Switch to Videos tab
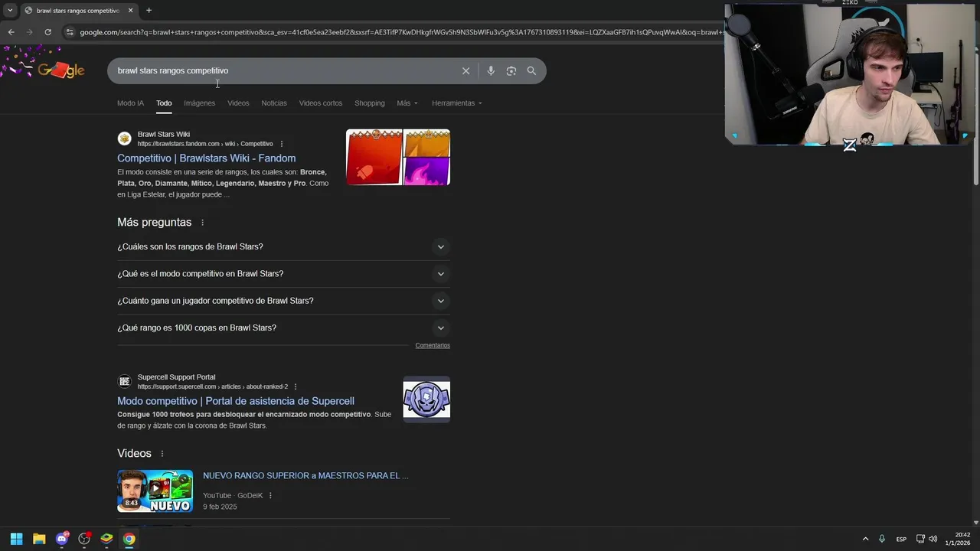Image resolution: width=980 pixels, height=551 pixels. point(238,103)
